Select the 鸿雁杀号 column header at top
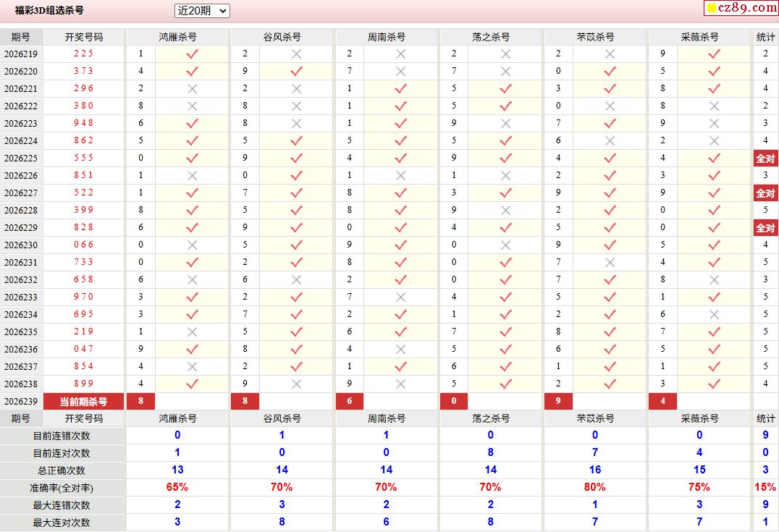This screenshot has height=532, width=779. 177,37
